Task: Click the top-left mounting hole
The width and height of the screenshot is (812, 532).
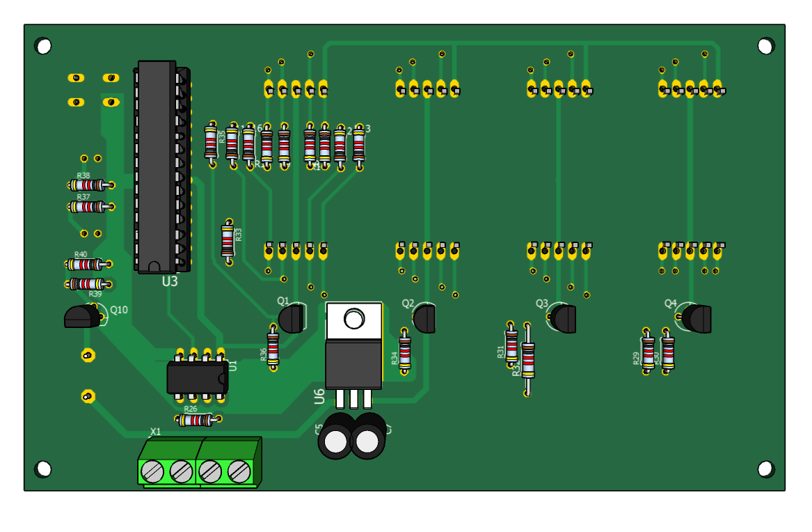Action: tap(43, 46)
